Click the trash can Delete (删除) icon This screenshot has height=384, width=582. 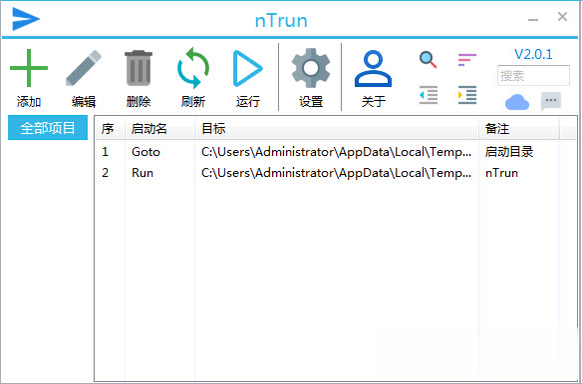point(138,68)
